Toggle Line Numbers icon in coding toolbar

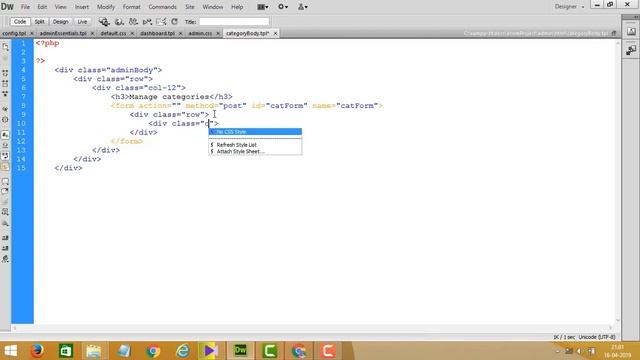5,135
